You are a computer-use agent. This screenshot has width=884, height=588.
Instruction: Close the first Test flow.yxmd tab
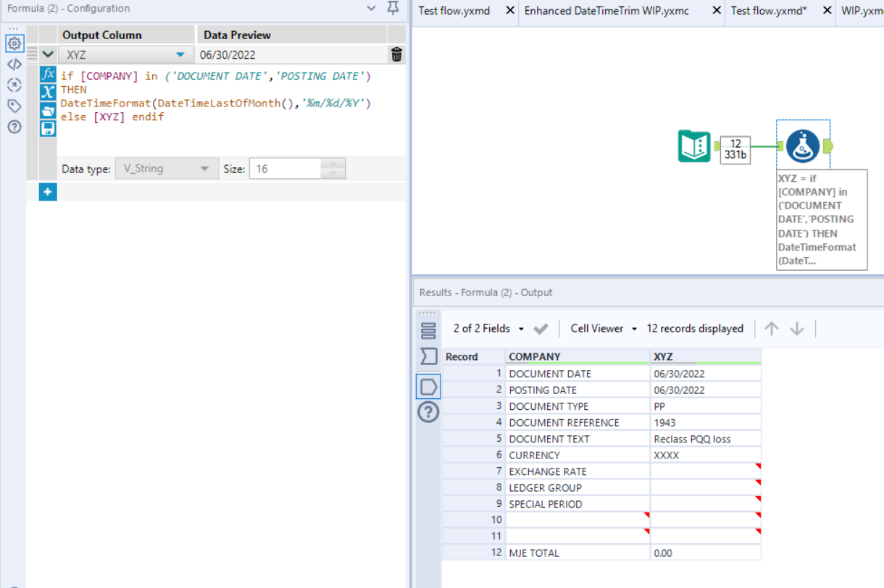click(510, 11)
